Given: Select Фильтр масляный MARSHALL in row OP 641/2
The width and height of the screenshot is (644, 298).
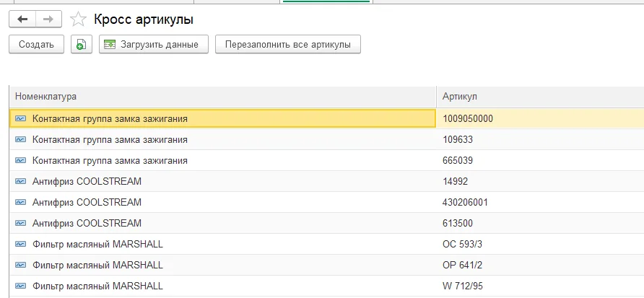Looking at the screenshot, I should coord(97,265).
